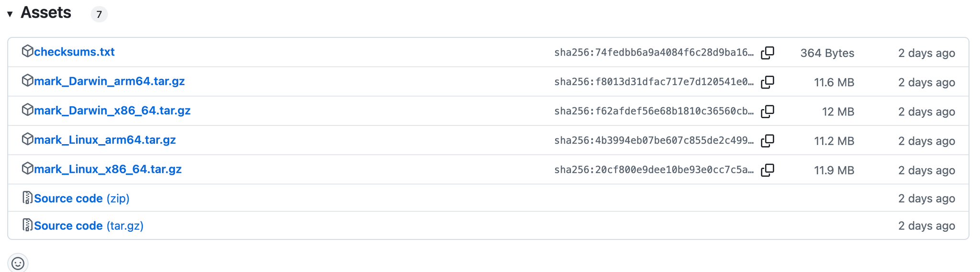Screen dimensions: 980x272
Task: Download mark_Darwin_arm64.tar.gz
Action: pos(109,81)
